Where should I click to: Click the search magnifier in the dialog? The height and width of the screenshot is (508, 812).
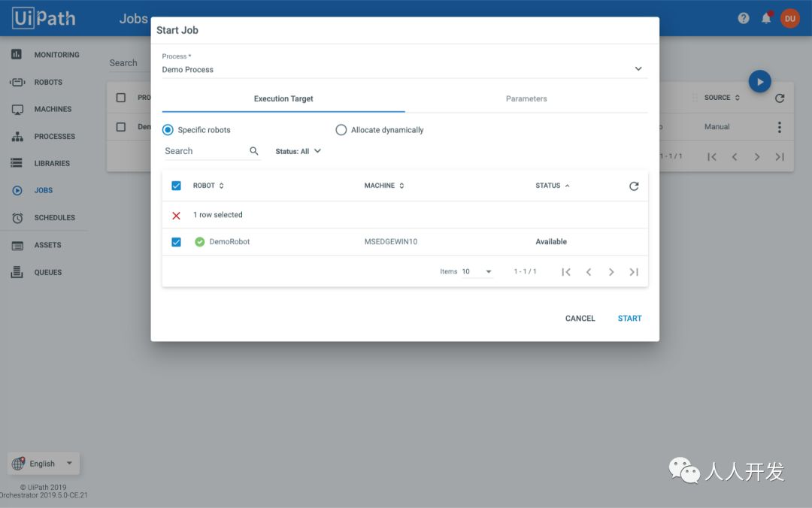[254, 151]
